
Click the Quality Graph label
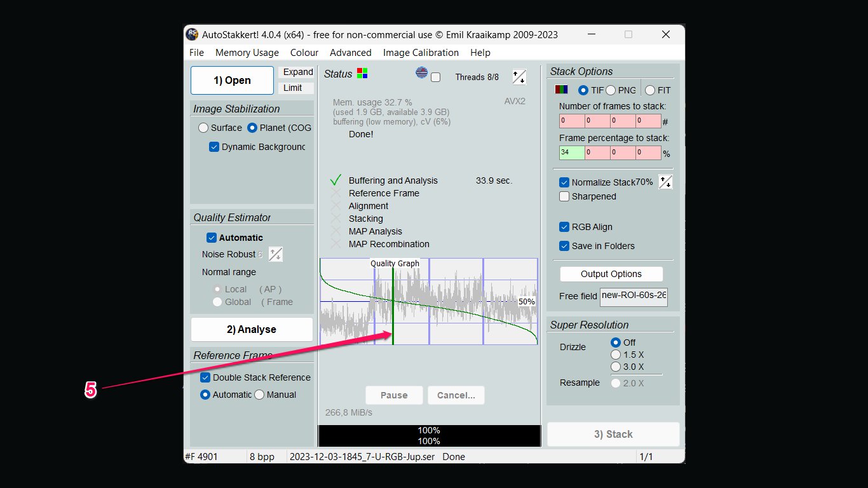(395, 263)
